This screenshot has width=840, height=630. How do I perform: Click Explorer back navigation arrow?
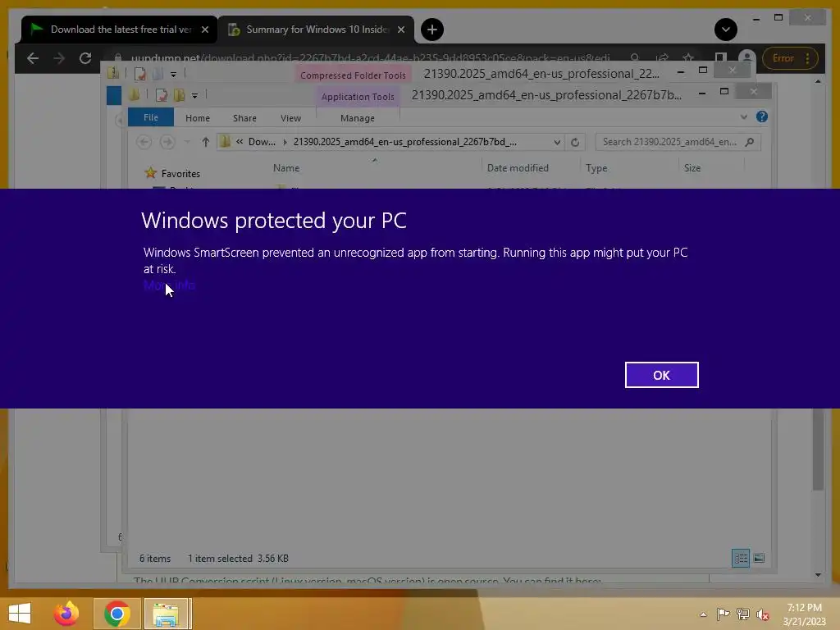[144, 142]
